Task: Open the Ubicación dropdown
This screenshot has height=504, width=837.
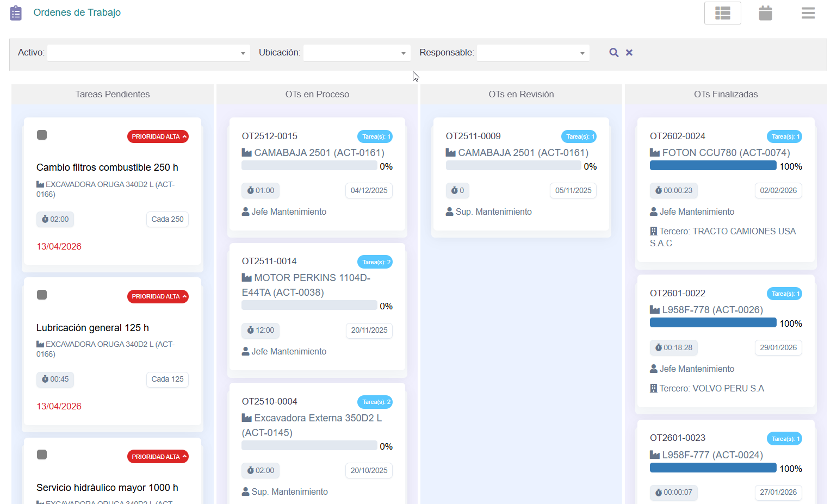Action: (356, 53)
